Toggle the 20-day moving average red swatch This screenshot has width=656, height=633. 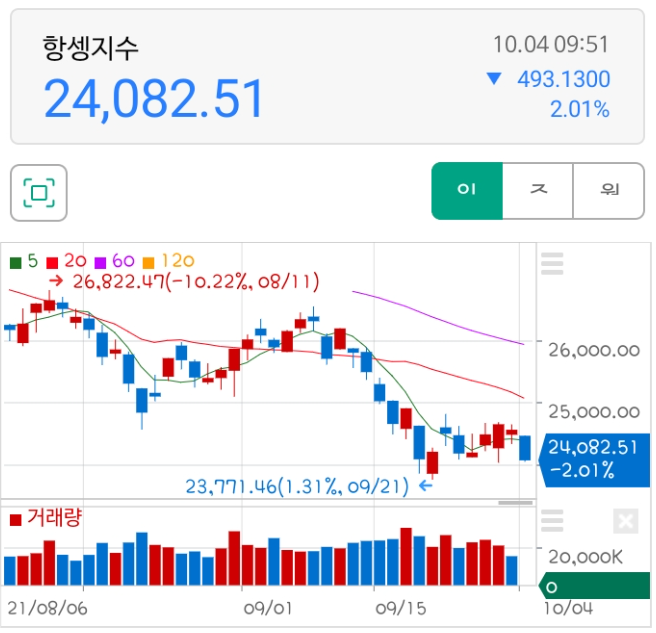pos(52,263)
